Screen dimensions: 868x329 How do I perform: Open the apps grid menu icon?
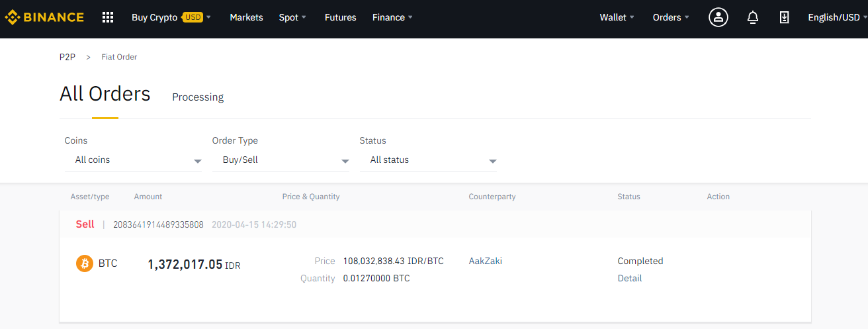(x=108, y=17)
